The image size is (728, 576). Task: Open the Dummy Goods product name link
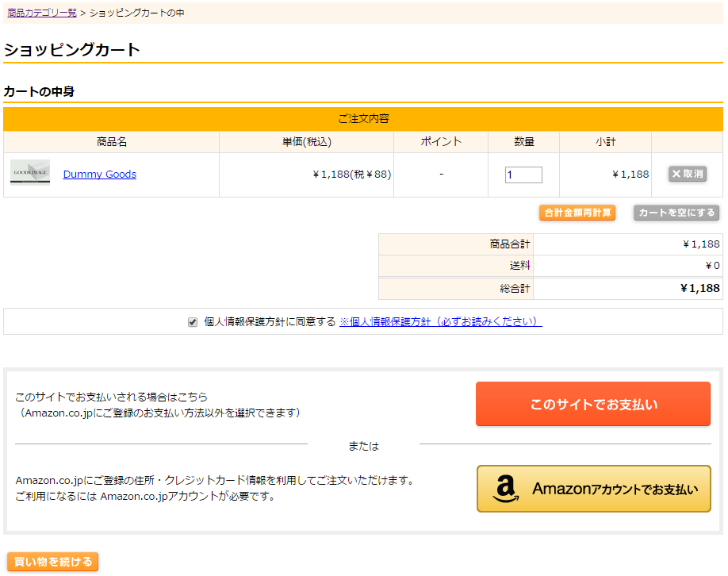(100, 175)
